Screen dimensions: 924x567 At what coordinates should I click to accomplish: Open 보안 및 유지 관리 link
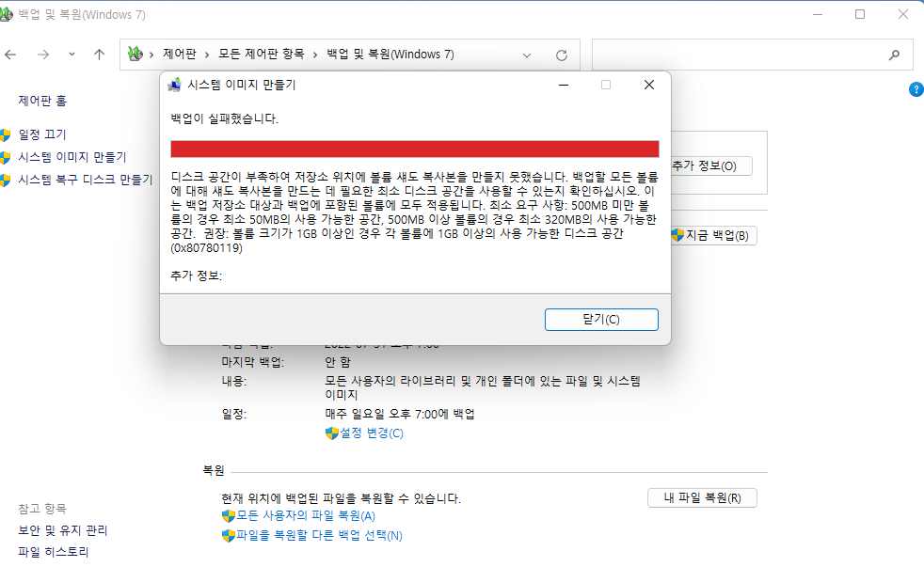(x=63, y=530)
